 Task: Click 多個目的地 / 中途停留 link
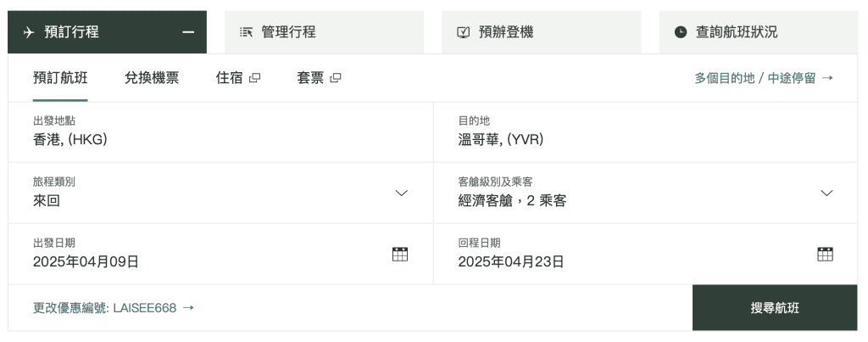[x=763, y=78]
